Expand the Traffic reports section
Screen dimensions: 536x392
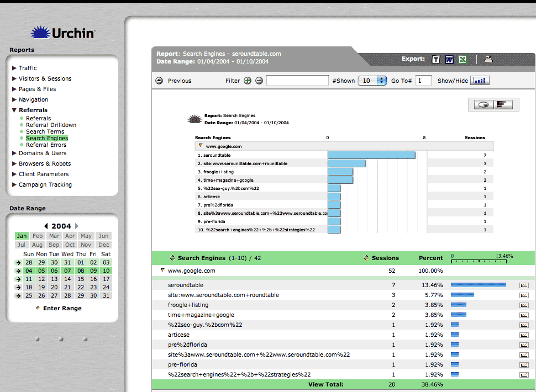14,68
